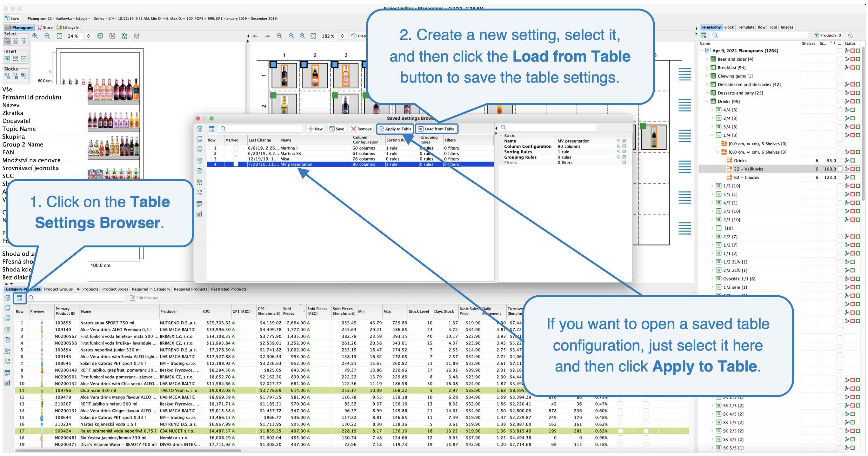Click the redo arrow in editor toolbar
The width and height of the screenshot is (868, 456).
click(267, 36)
